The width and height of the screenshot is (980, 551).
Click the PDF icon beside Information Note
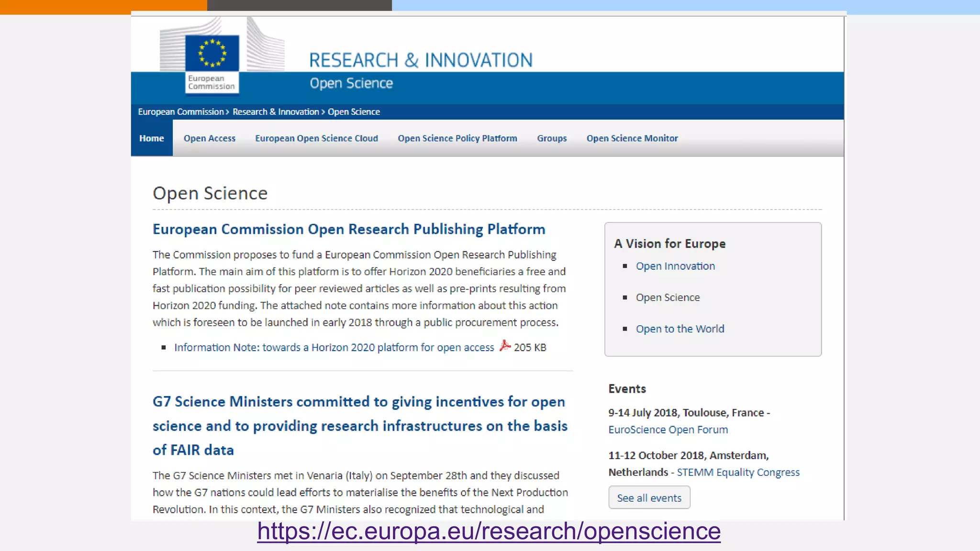coord(505,346)
